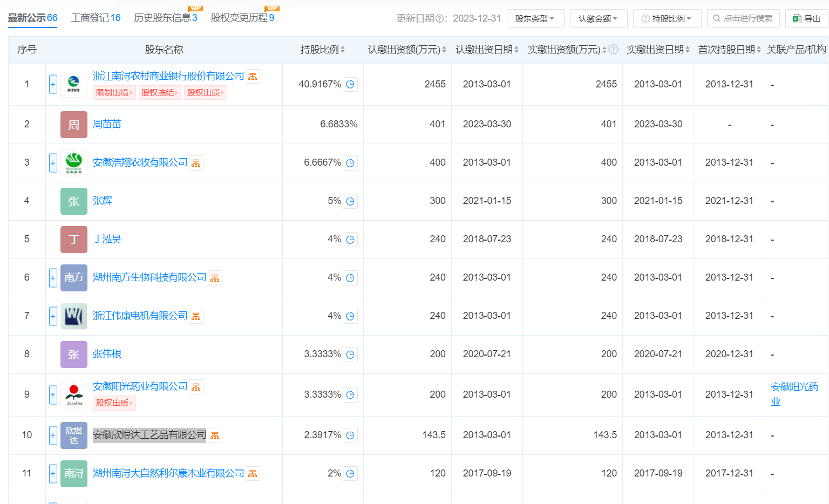View shareholding history icon in 丁泓昊 row
Image resolution: width=829 pixels, height=504 pixels.
click(350, 240)
